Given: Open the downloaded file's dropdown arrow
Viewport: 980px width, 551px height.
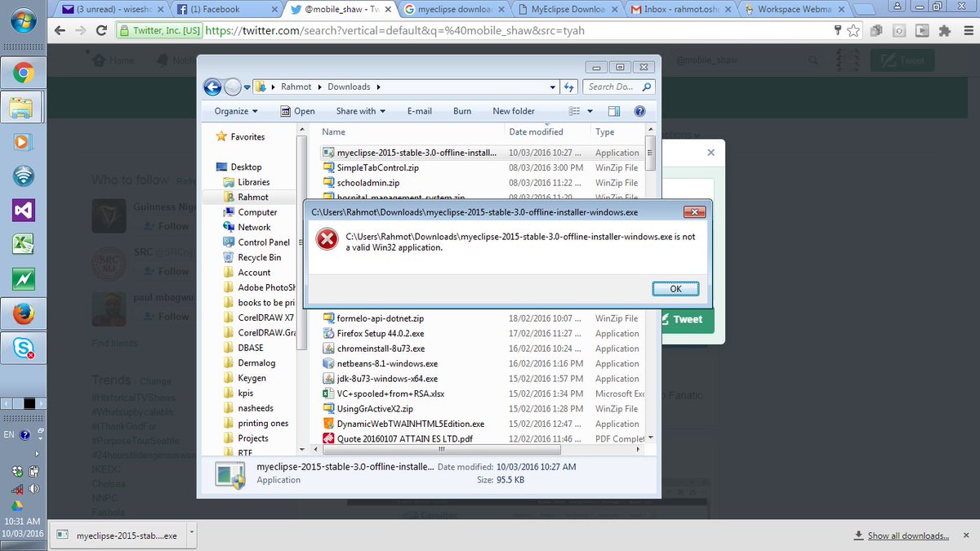Looking at the screenshot, I should coord(191,535).
